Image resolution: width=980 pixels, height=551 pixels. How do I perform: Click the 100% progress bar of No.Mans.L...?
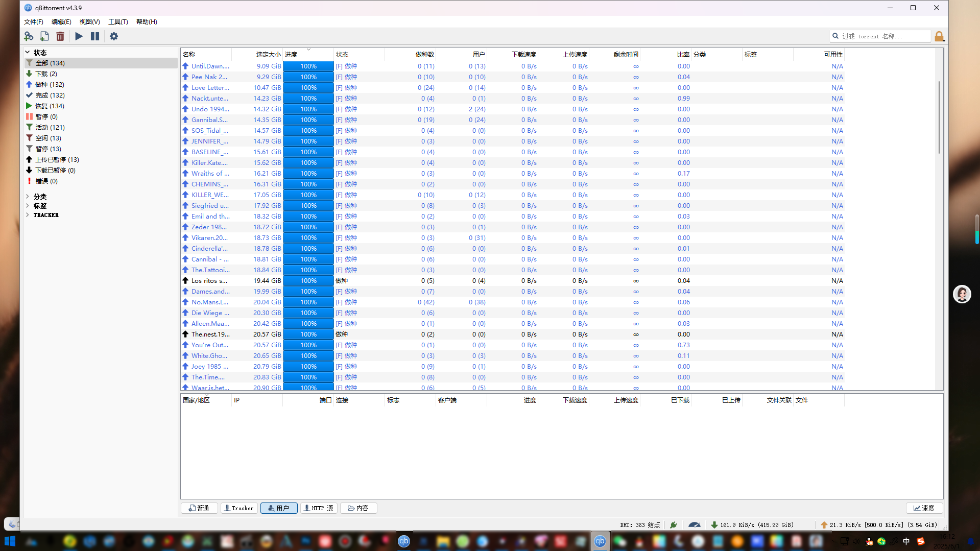tap(308, 302)
